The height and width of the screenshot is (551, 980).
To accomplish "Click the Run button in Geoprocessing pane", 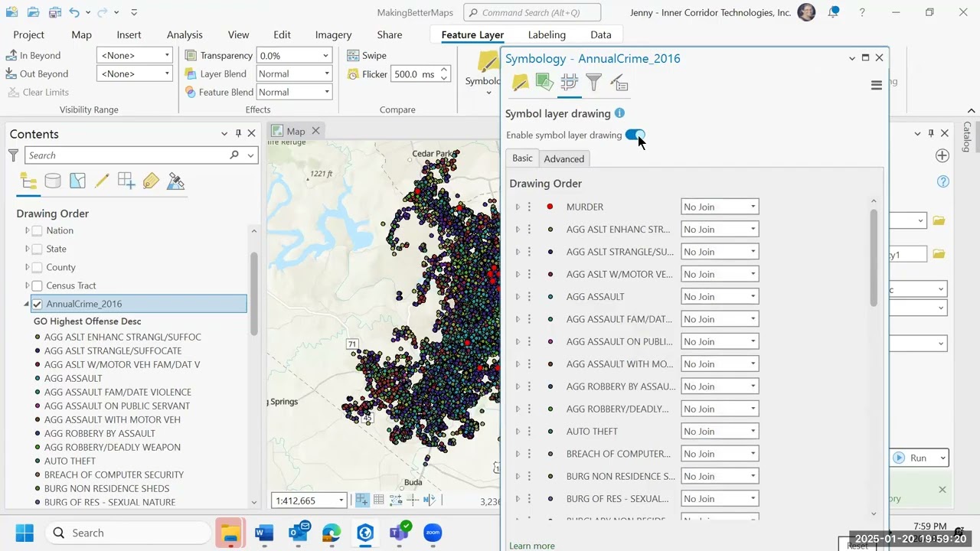I will click(x=911, y=458).
